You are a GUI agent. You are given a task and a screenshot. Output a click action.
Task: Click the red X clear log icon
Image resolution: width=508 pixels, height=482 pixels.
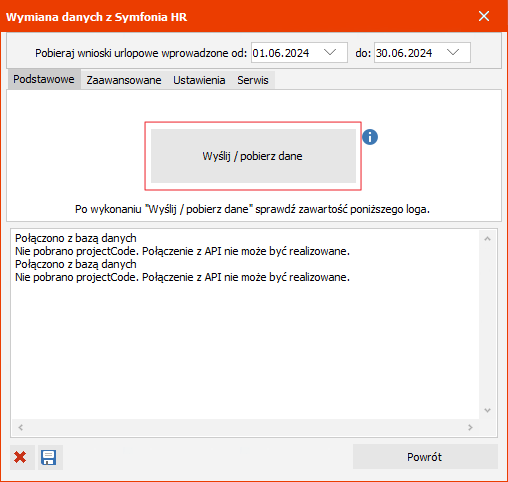tap(21, 457)
